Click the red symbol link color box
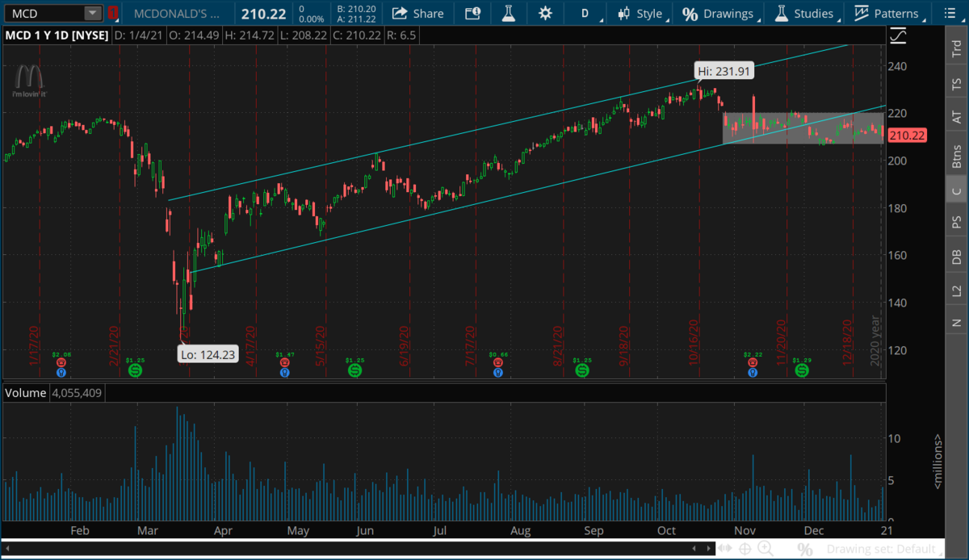Screen dimensions: 969x560 coord(113,13)
